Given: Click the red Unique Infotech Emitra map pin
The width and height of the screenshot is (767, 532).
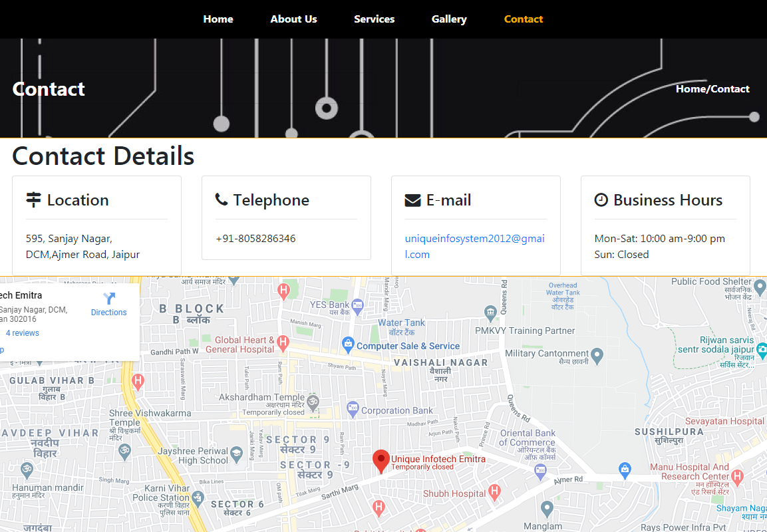Looking at the screenshot, I should pos(381,460).
